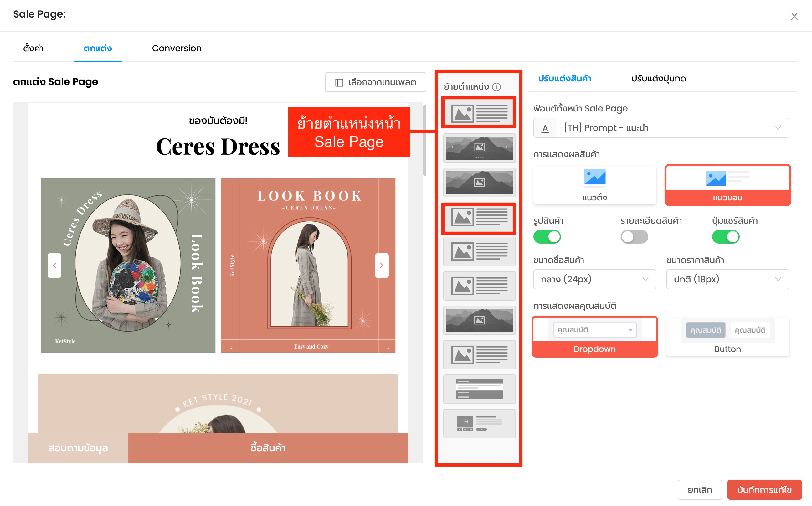This screenshot has width=812, height=506.
Task: Click the coral LOOK BOOK image
Action: 308,266
